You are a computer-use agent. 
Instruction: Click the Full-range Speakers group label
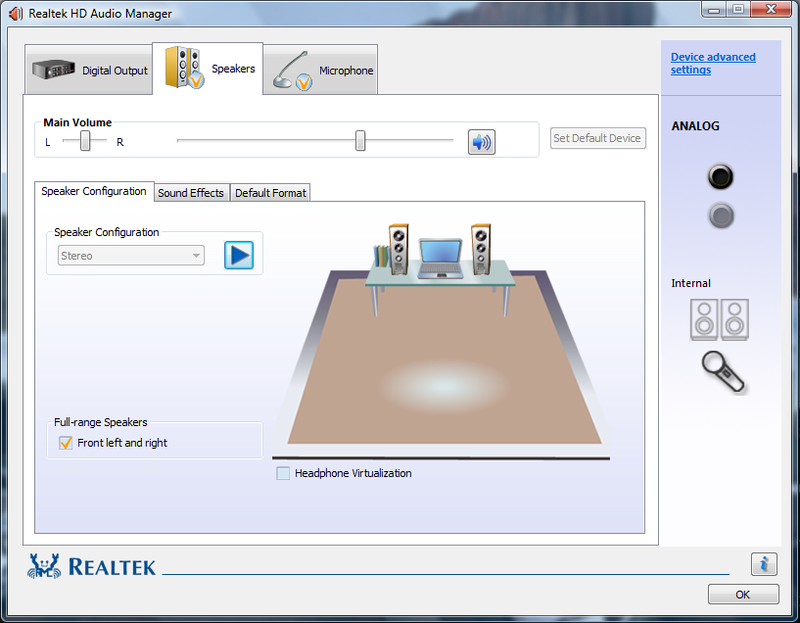tap(101, 422)
